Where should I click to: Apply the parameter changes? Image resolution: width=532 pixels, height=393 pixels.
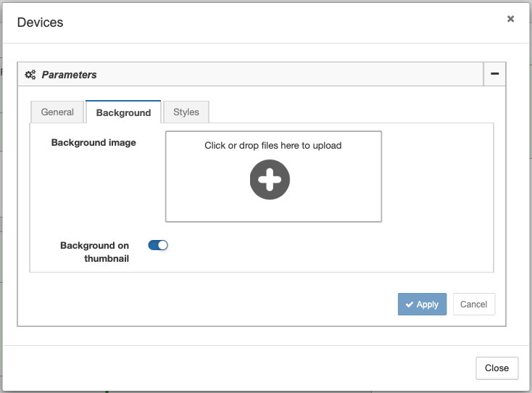[422, 304]
